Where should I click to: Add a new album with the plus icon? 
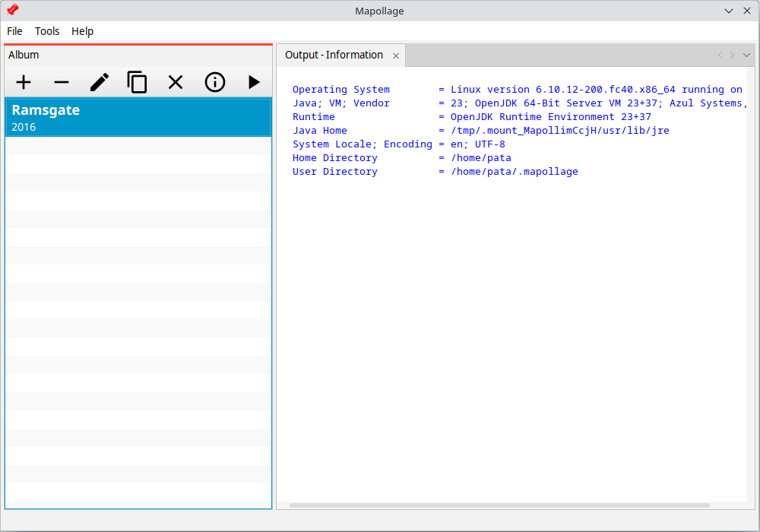pyautogui.click(x=24, y=82)
